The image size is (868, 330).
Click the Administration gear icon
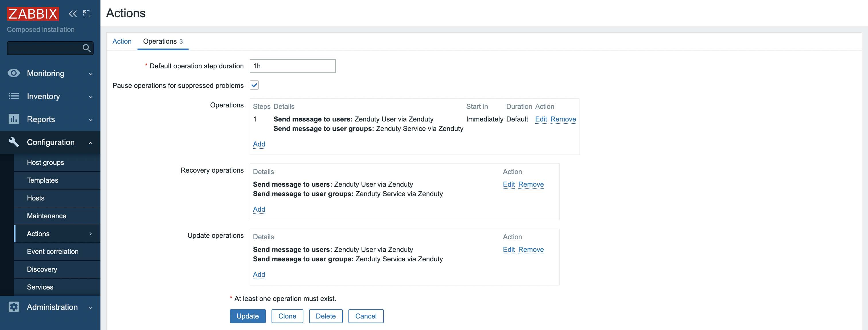14,307
